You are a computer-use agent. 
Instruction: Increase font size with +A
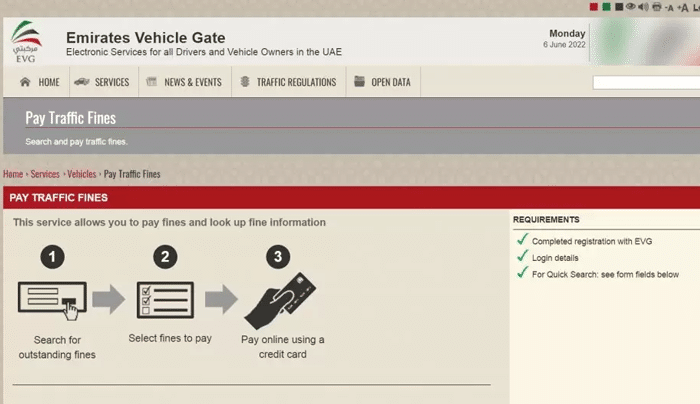coord(683,6)
